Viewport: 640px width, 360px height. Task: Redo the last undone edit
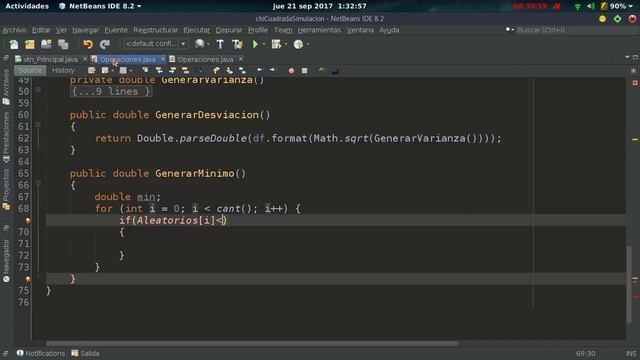105,44
